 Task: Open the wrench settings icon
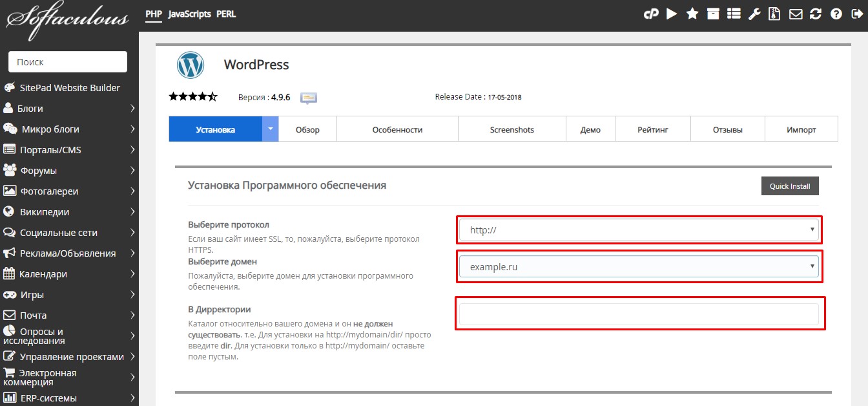754,14
